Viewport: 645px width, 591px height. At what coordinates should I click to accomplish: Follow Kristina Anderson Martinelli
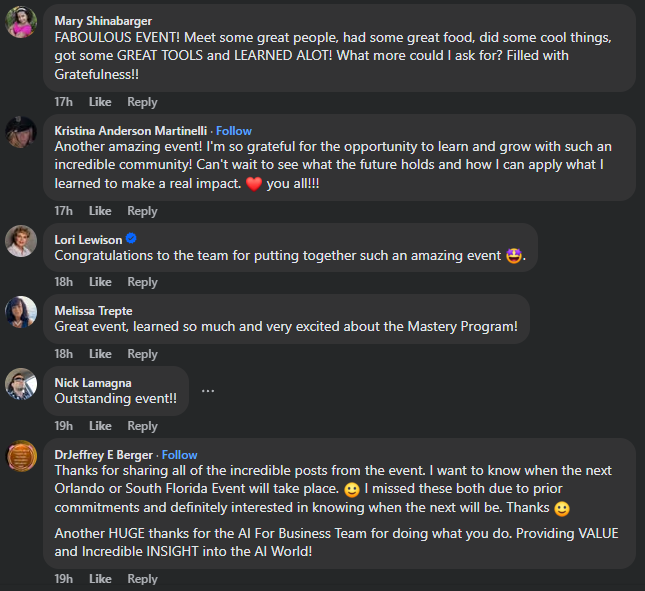coord(234,131)
